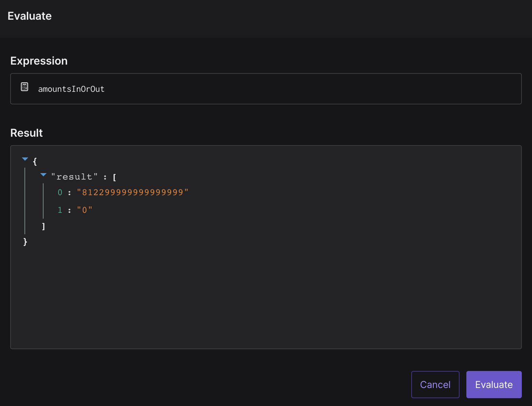Image resolution: width=532 pixels, height=406 pixels.
Task: Select the "812299999999999999" string value
Action: click(133, 192)
